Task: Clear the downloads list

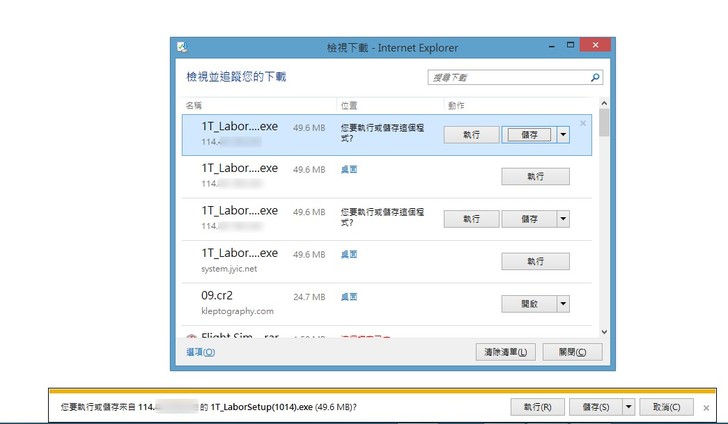Action: coord(506,352)
